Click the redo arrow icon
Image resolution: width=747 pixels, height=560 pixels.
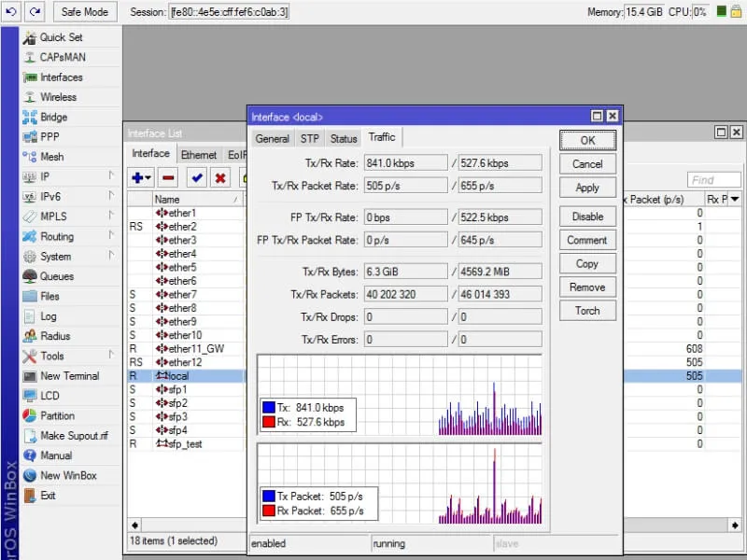[35, 12]
